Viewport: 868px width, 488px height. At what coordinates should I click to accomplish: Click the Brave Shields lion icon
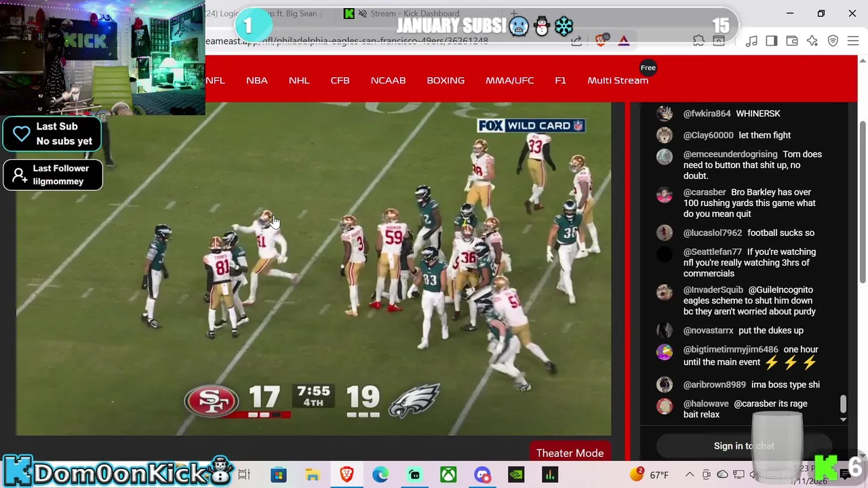[x=601, y=41]
